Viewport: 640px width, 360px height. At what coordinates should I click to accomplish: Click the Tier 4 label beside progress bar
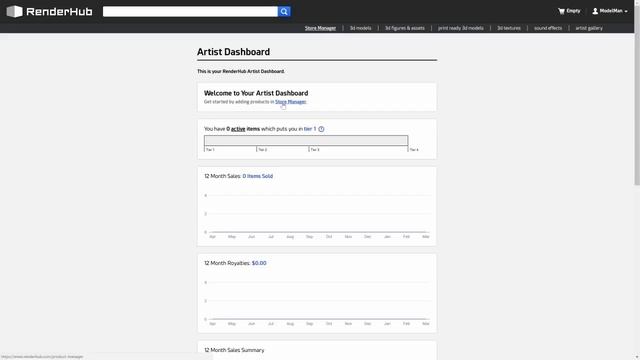(x=414, y=150)
